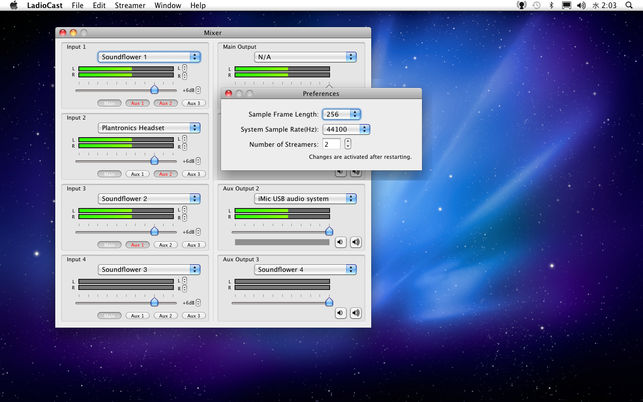Click the LadioCast status icon in menu bar
This screenshot has height=402, width=643.
[521, 5]
